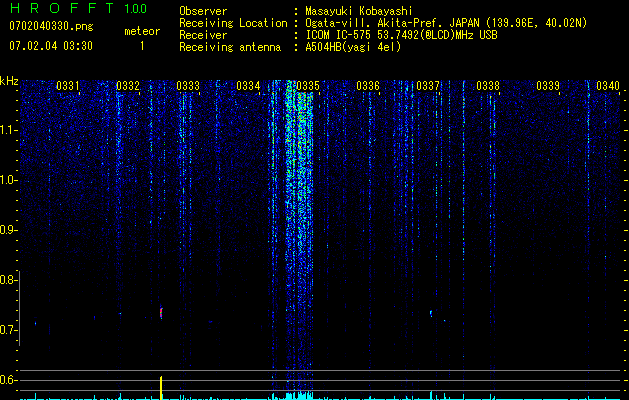Click the 0337 time marker
The image size is (629, 400).
[x=428, y=86]
